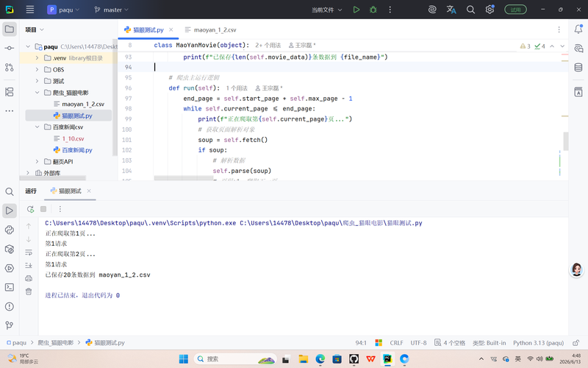Open the Notifications bell
Image resolution: width=588 pixels, height=368 pixels.
tap(578, 29)
